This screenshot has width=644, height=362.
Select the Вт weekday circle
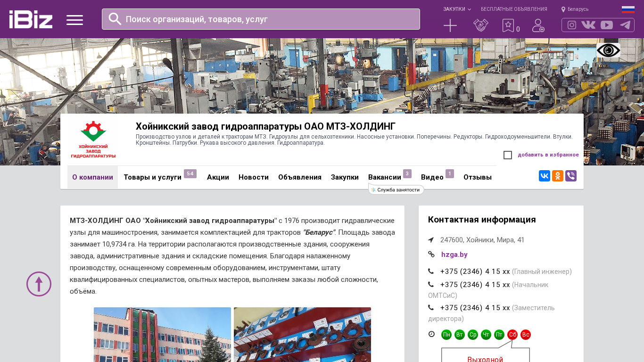pyautogui.click(x=460, y=335)
